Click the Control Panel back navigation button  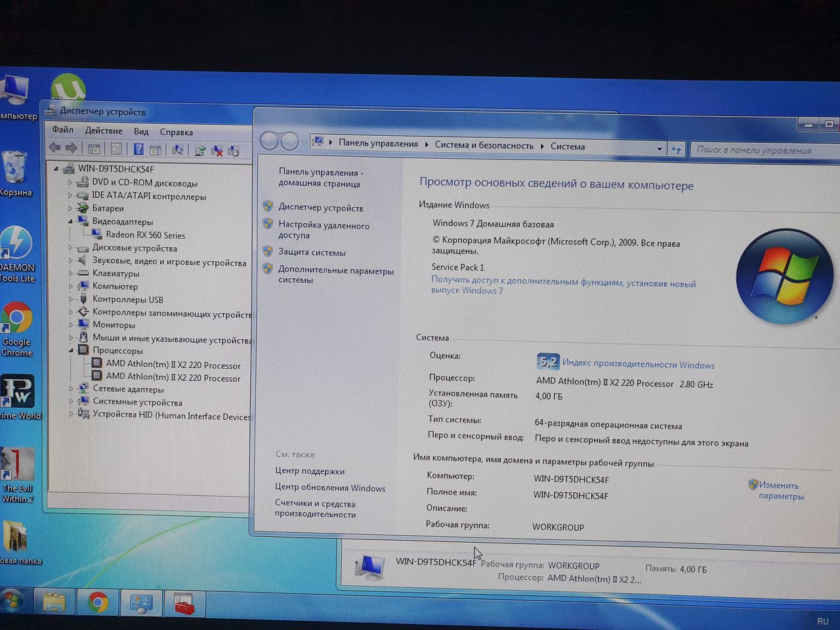tap(269, 140)
